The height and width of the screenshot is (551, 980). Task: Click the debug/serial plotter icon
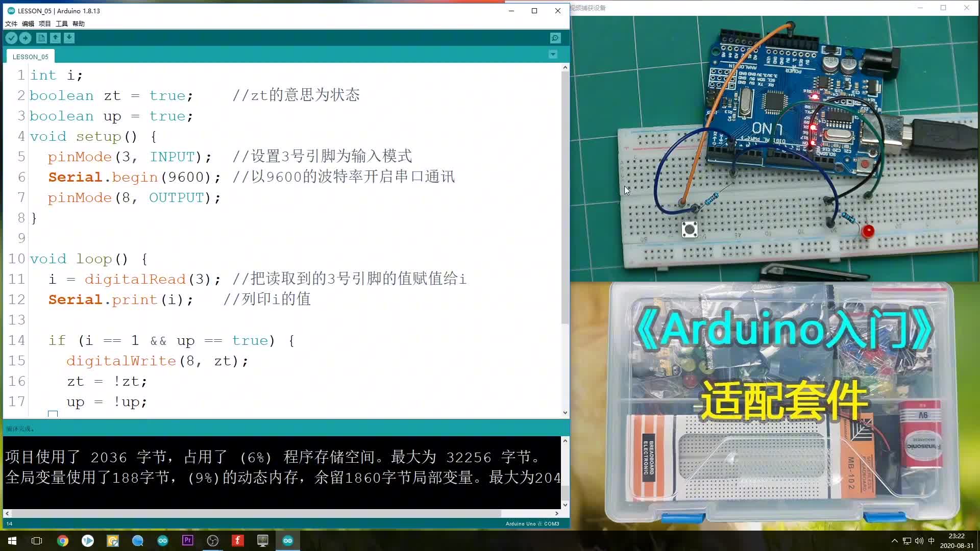(555, 38)
